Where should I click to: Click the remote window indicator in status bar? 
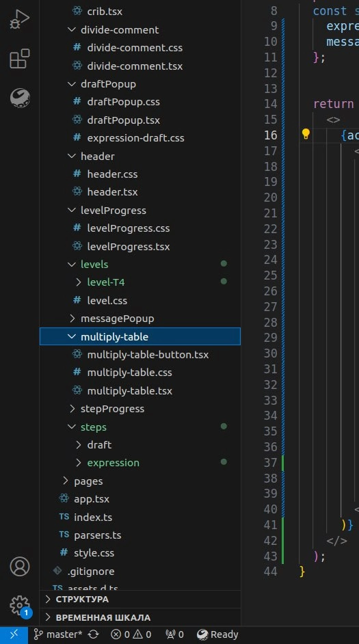pos(14,635)
